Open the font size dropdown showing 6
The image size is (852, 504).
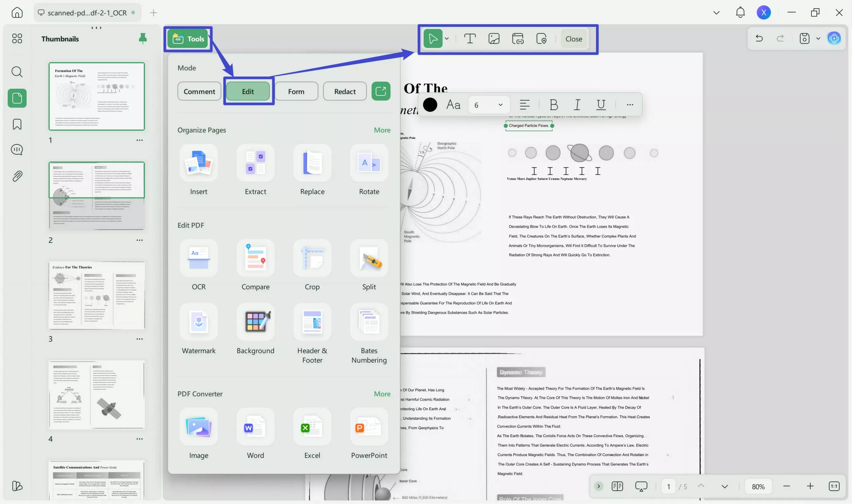click(x=488, y=104)
